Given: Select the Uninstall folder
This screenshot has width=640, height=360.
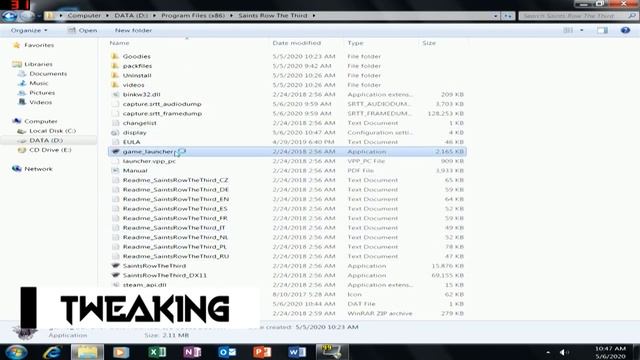Looking at the screenshot, I should pos(137,76).
